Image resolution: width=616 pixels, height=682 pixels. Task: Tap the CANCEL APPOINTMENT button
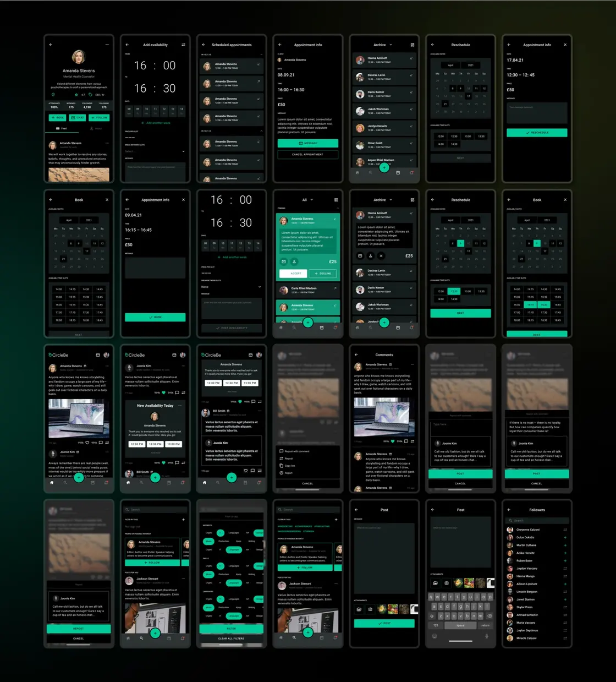point(308,155)
